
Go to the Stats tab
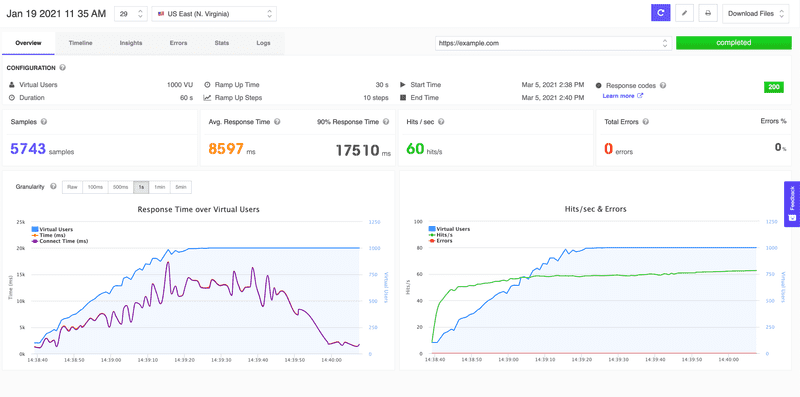tap(221, 43)
